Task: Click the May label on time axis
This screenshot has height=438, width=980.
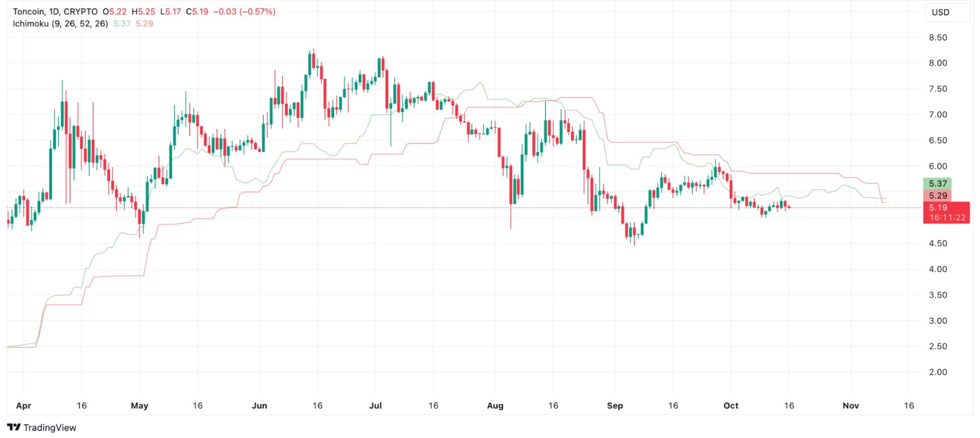Action: click(x=140, y=406)
